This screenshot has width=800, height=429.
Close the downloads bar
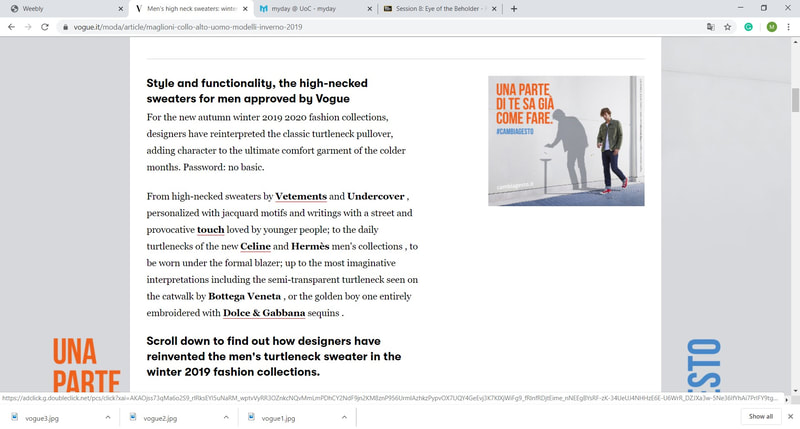pyautogui.click(x=790, y=417)
